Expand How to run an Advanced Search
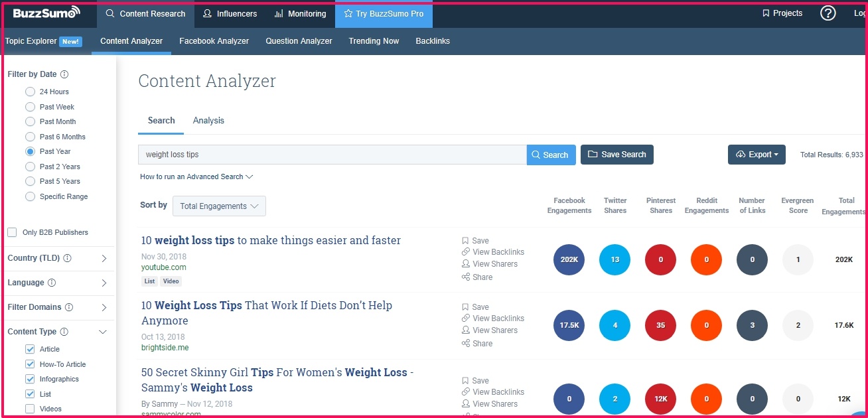 pos(196,177)
